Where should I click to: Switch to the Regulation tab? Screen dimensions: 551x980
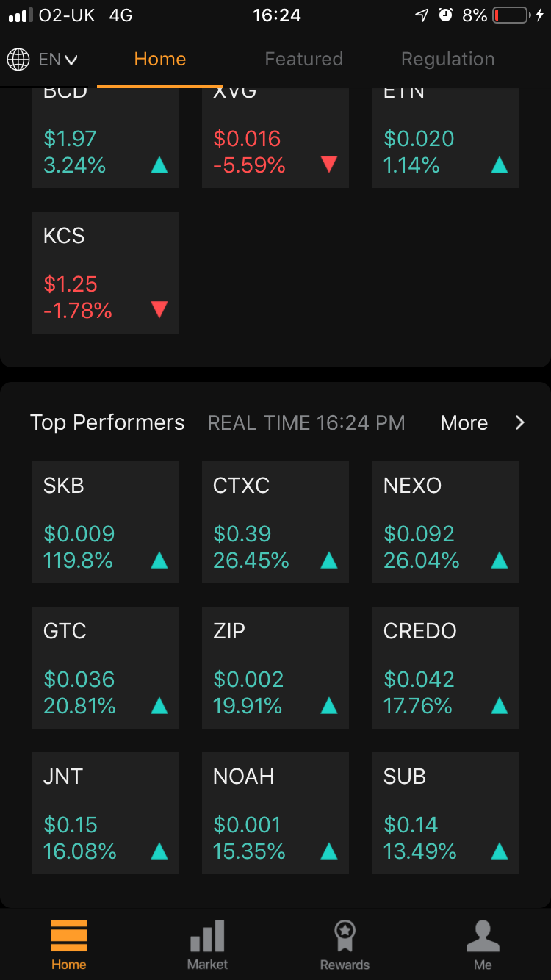click(447, 59)
